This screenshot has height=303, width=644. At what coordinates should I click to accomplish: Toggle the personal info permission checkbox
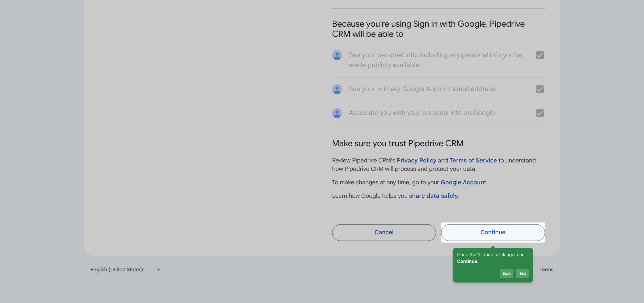[540, 55]
